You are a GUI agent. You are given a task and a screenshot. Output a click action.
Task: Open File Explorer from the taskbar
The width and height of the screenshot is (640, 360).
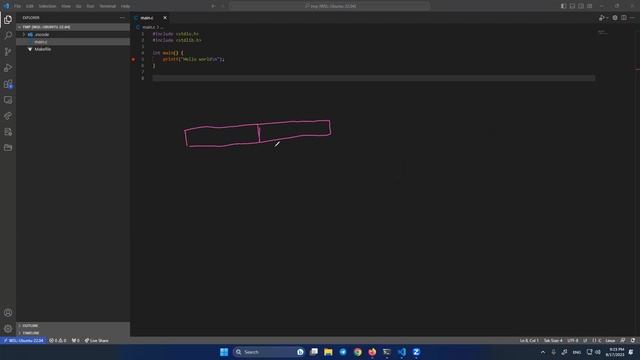(x=328, y=352)
